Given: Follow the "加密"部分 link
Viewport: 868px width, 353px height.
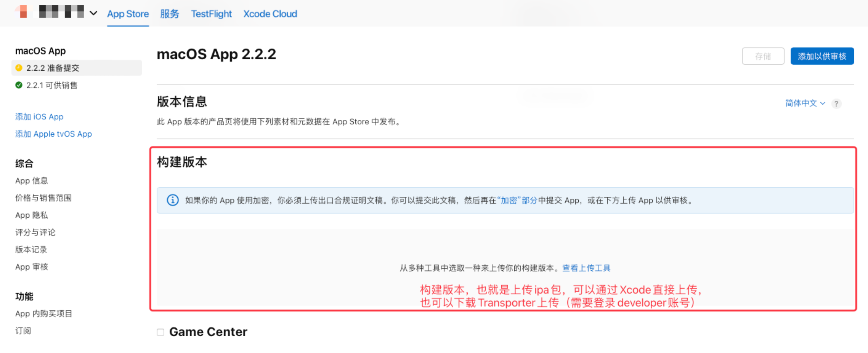Looking at the screenshot, I should (x=517, y=201).
